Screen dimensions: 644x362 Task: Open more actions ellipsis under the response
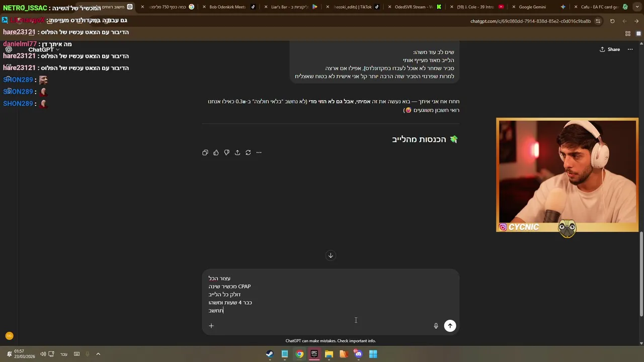[x=259, y=152]
